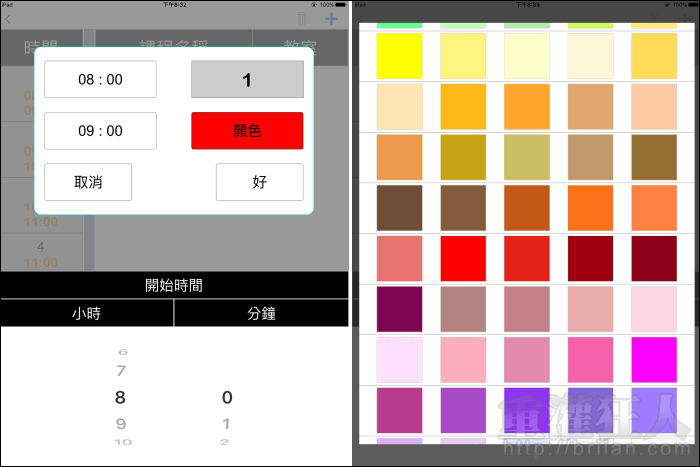Pick the dark plum purple swatch
This screenshot has width=700, height=467.
(399, 310)
